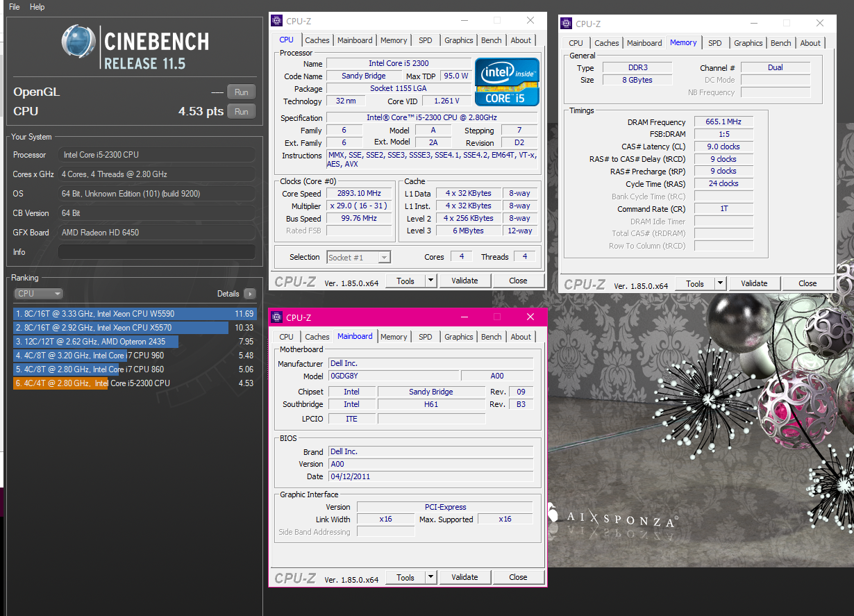Switch to SPD tab in Mainboard window
854x616 pixels.
[426, 337]
